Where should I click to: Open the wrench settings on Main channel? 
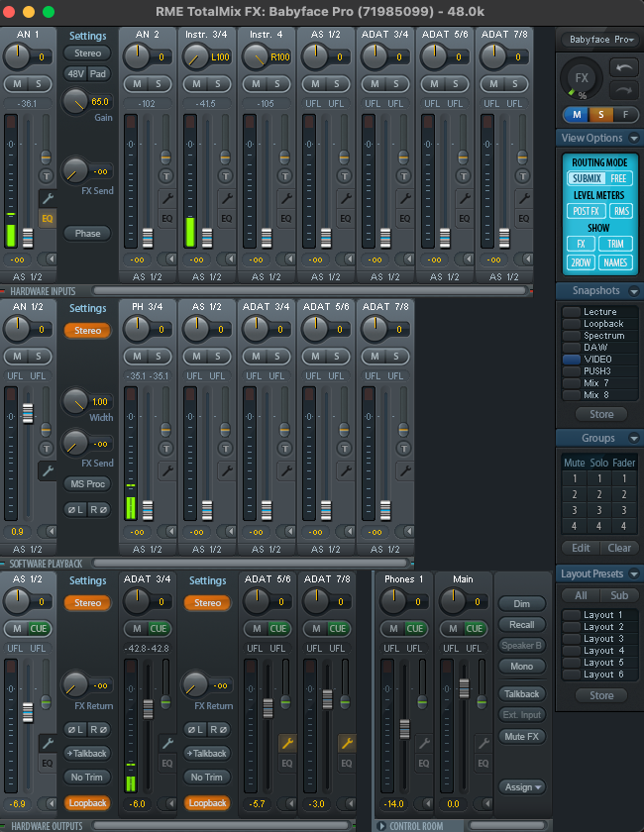[x=483, y=743]
